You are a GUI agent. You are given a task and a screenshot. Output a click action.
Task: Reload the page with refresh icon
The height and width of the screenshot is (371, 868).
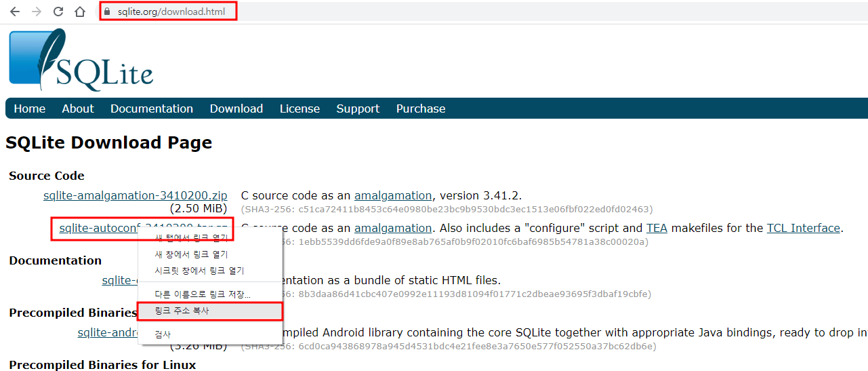tap(58, 12)
